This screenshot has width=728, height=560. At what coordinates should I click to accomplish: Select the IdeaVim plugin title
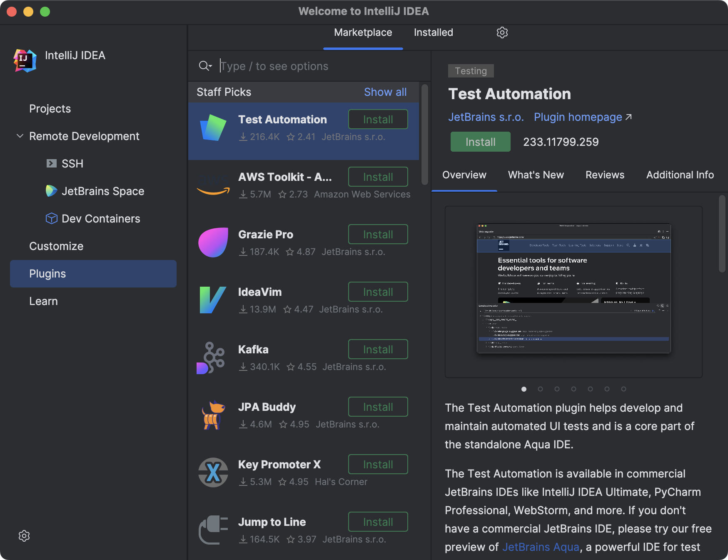(260, 292)
